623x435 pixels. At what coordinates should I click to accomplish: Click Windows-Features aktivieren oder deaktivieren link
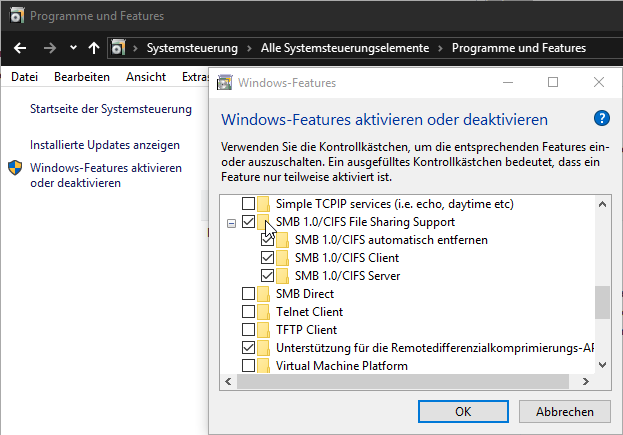tap(106, 175)
